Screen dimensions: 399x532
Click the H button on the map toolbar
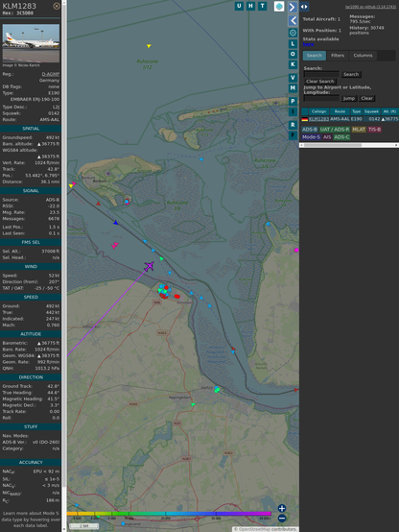click(250, 6)
